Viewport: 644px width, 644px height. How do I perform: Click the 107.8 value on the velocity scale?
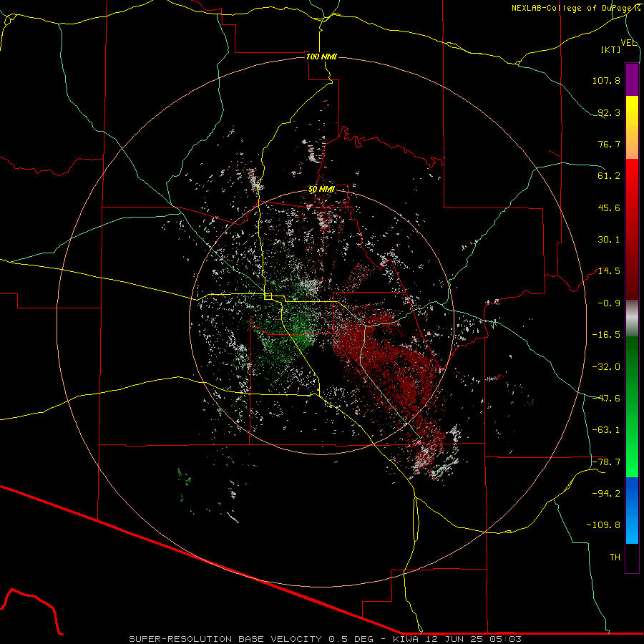(606, 80)
